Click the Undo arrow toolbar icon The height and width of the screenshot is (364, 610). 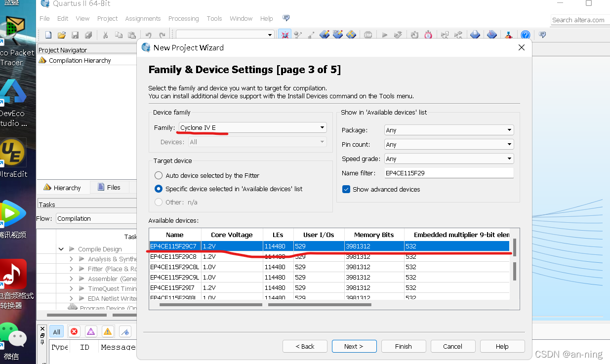pos(148,35)
